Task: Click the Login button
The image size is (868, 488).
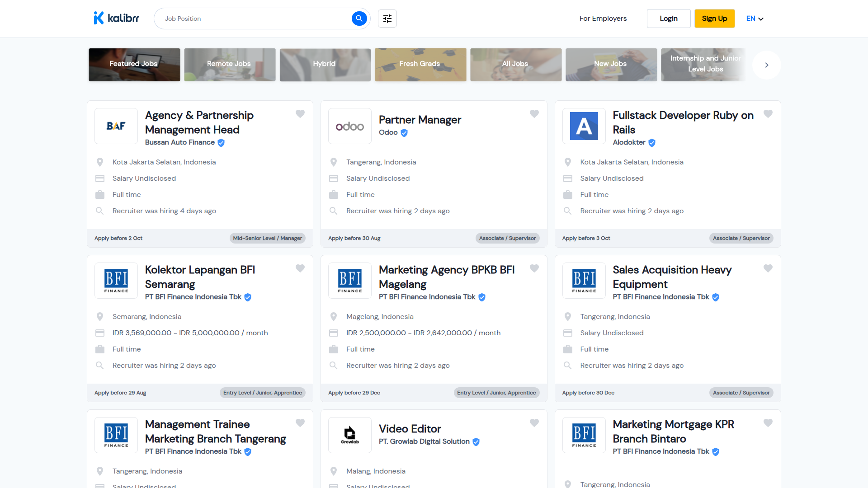Action: point(669,19)
